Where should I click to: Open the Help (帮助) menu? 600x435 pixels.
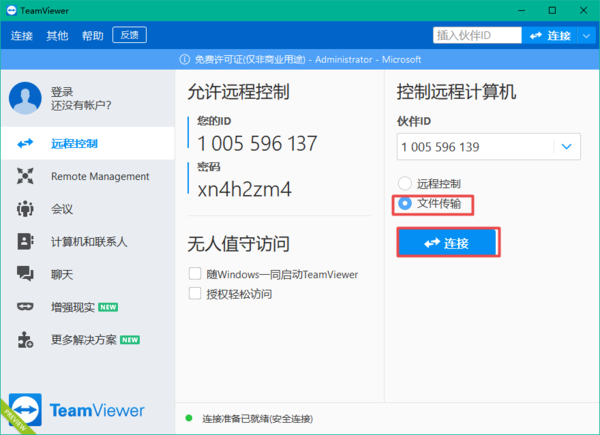[x=93, y=35]
